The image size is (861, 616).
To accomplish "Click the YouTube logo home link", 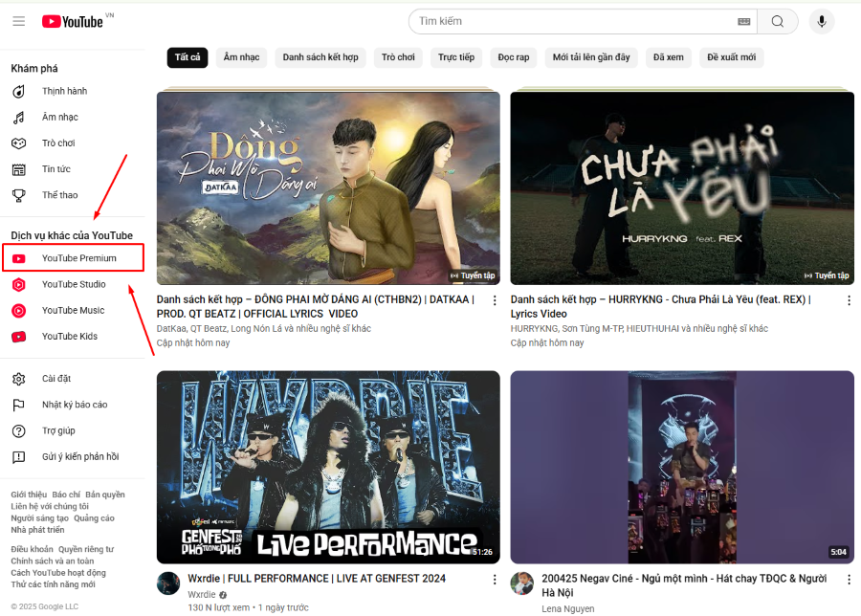I will (73, 21).
